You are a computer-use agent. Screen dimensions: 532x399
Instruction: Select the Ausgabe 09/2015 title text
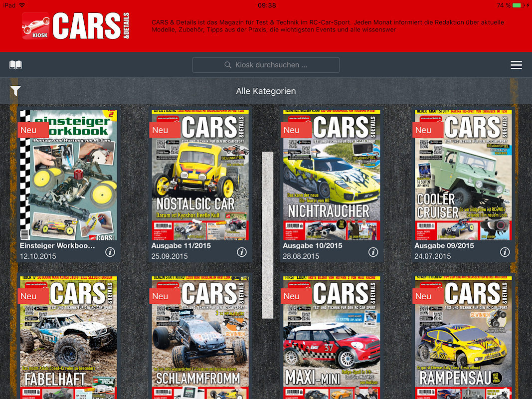(x=444, y=246)
